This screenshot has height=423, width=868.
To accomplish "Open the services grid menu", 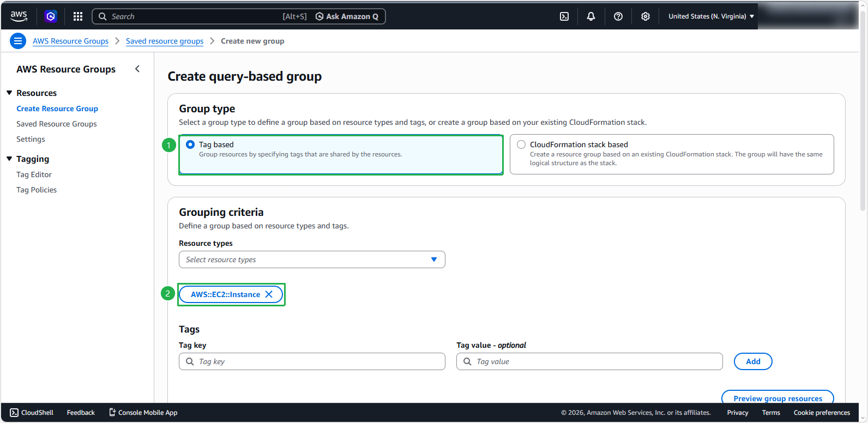I will click(78, 16).
